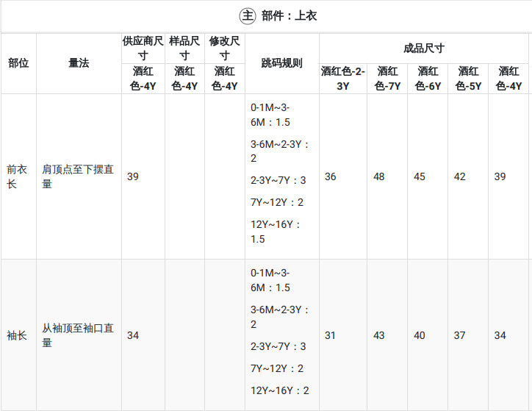532x411 pixels.
Task: Click the 量法 column header
Action: (79, 62)
